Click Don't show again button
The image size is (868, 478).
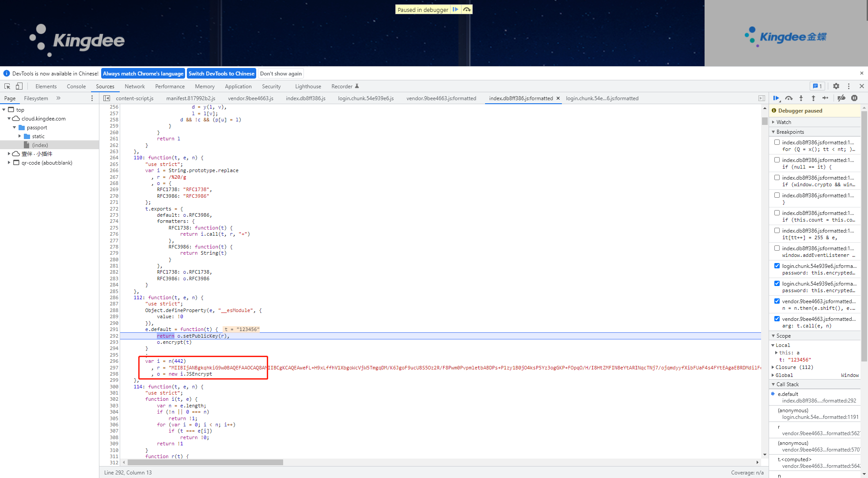tap(281, 74)
